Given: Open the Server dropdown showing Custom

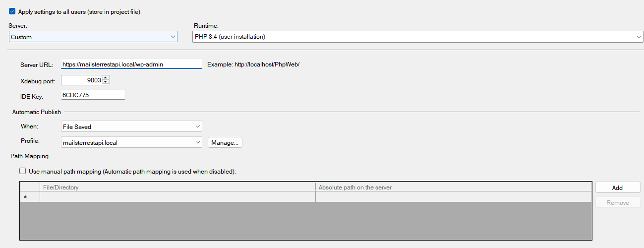Looking at the screenshot, I should (x=93, y=37).
